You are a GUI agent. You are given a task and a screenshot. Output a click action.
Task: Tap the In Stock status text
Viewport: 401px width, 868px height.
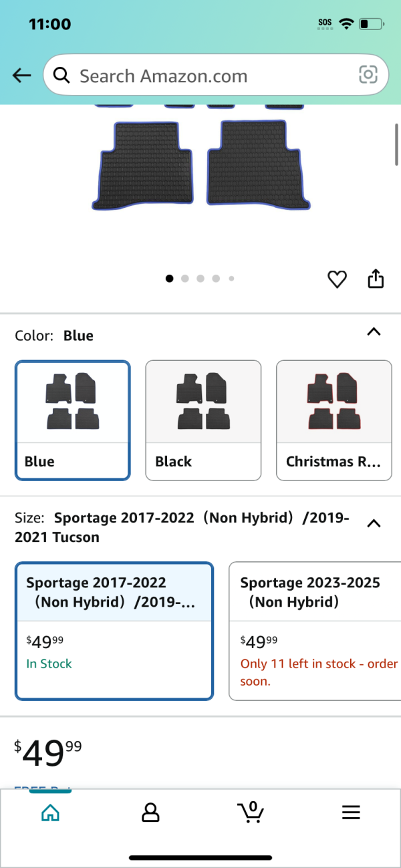point(49,664)
